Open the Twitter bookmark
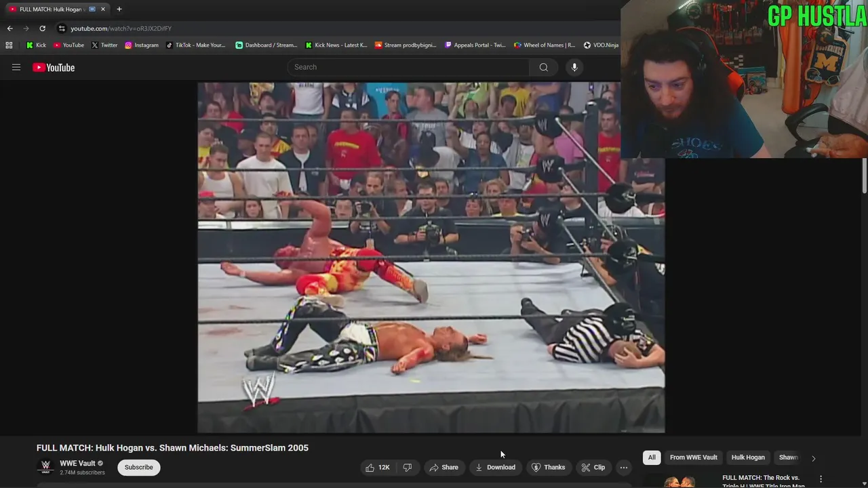Image resolution: width=868 pixels, height=488 pixels. tap(104, 45)
